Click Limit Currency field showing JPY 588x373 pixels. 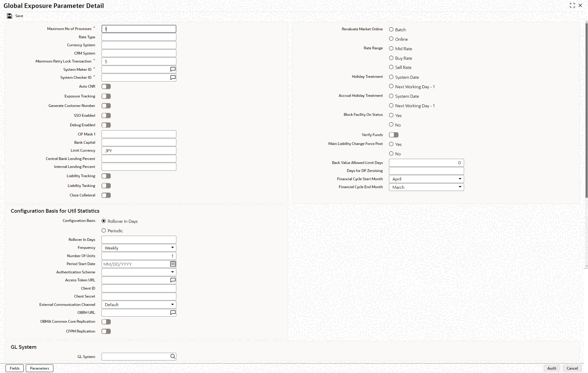click(x=139, y=150)
